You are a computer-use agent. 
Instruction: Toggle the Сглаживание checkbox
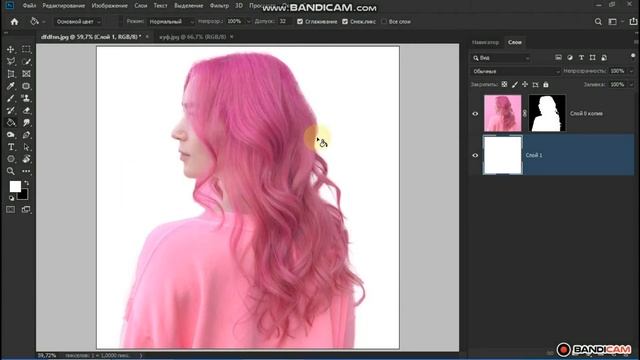[x=300, y=22]
